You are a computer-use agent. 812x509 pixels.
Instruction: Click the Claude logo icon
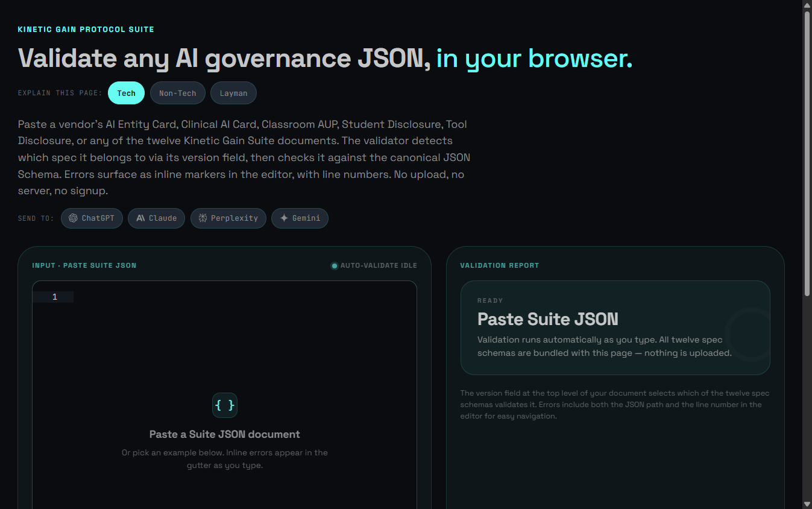(140, 218)
